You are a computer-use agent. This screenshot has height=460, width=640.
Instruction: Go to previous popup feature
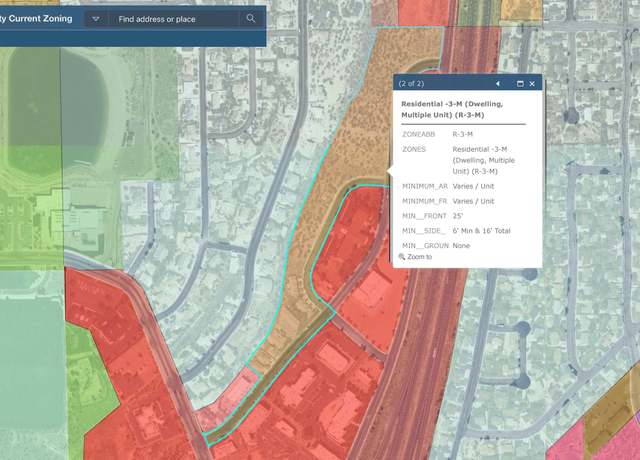(498, 84)
